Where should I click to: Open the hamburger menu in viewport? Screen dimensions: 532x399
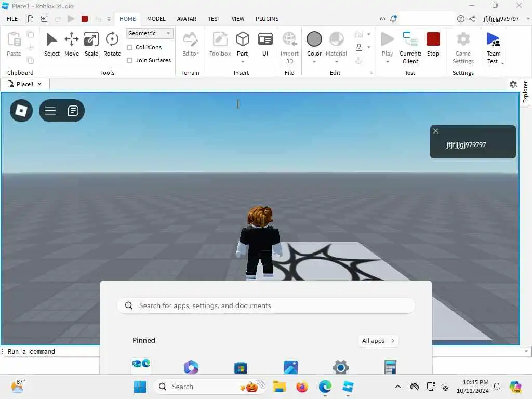50,111
